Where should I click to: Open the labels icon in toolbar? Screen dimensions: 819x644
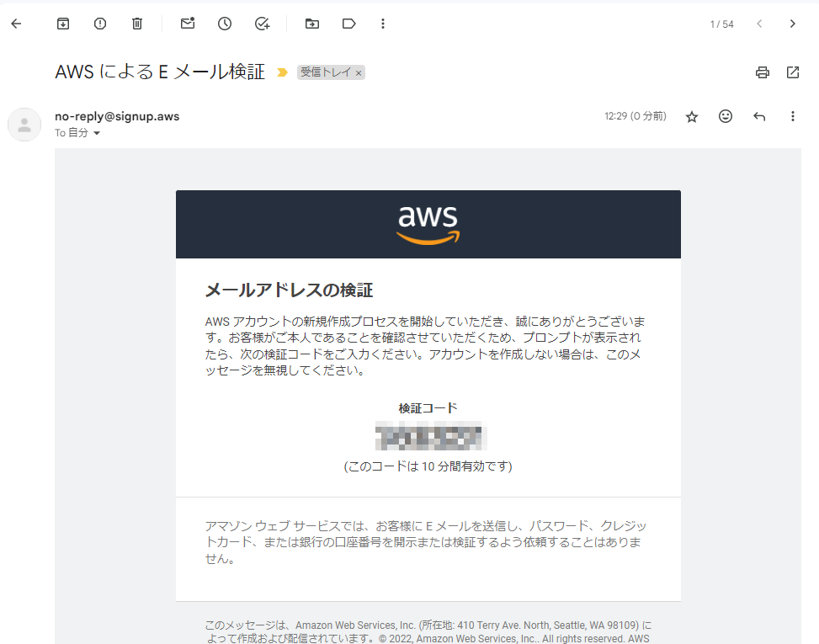coord(349,24)
